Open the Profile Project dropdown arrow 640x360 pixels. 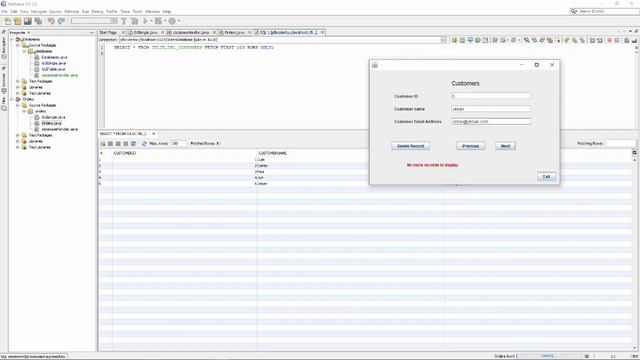click(179, 21)
